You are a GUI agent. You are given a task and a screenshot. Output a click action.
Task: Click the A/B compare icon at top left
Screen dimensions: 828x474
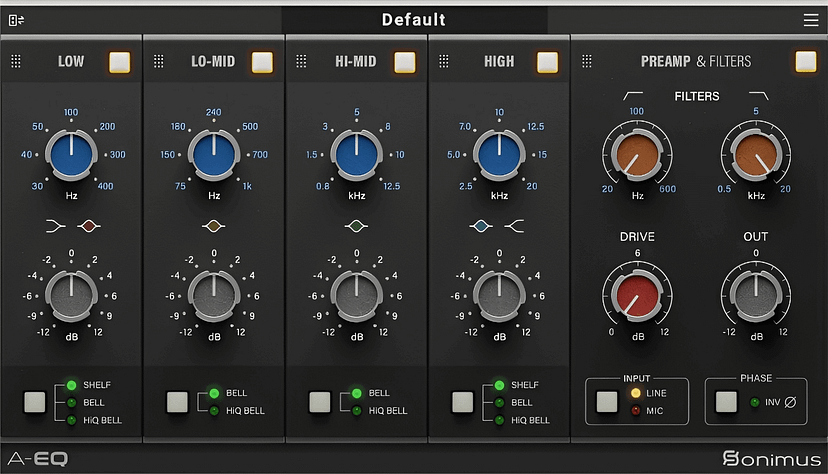tap(16, 19)
